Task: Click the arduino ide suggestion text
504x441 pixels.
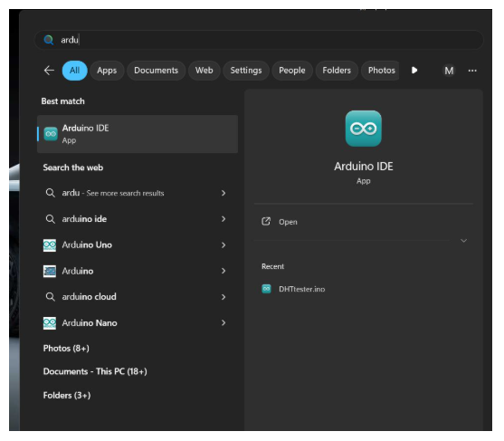Action: tap(84, 219)
